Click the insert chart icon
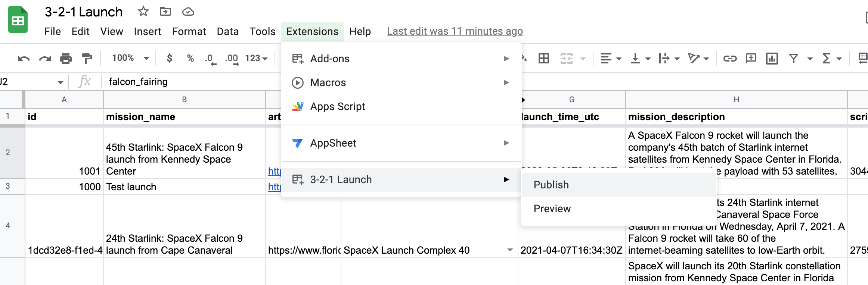 772,59
